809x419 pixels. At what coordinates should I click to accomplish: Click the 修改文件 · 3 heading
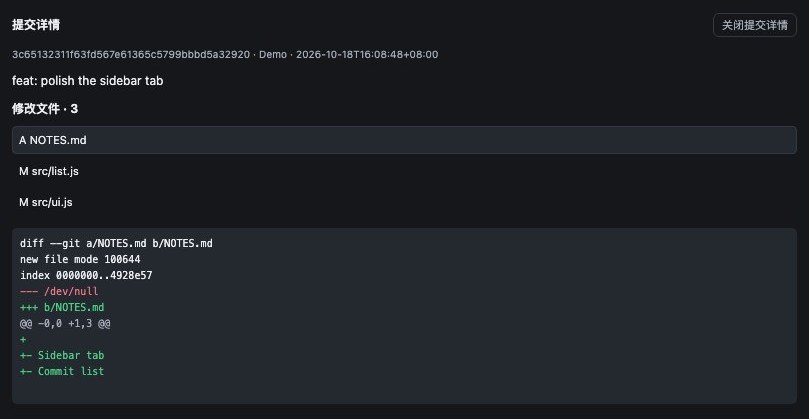pyautogui.click(x=45, y=109)
